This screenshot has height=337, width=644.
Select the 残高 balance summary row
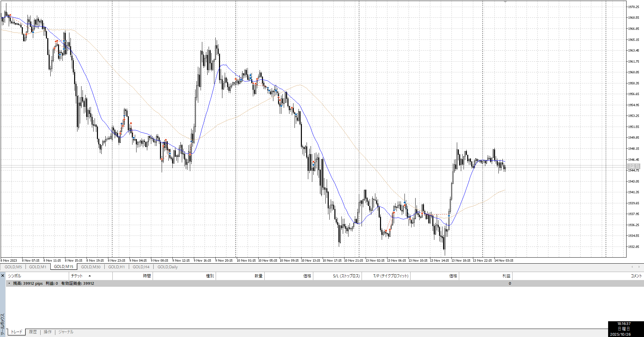(x=54, y=283)
